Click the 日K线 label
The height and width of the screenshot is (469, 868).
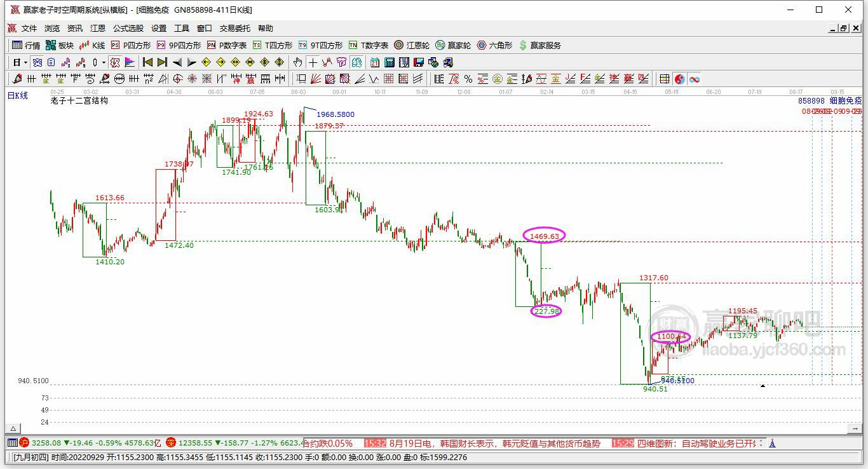[18, 95]
